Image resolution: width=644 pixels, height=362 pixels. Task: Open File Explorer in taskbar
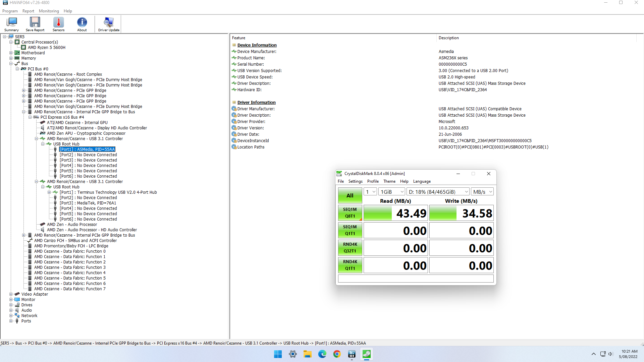coord(308,354)
